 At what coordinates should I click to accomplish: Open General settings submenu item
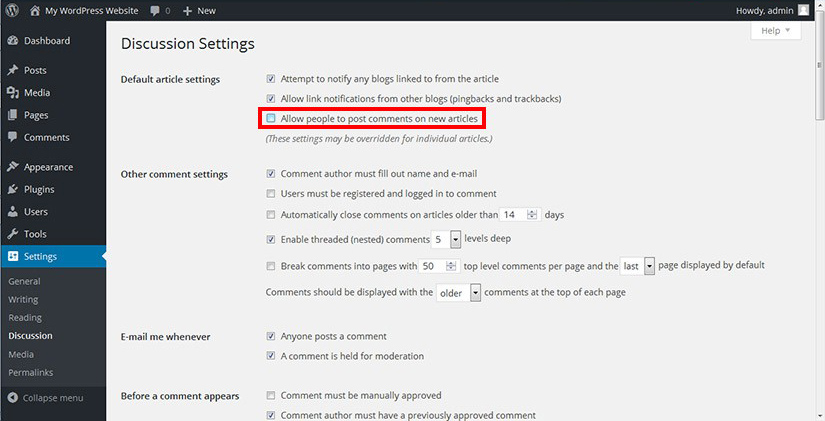(24, 281)
